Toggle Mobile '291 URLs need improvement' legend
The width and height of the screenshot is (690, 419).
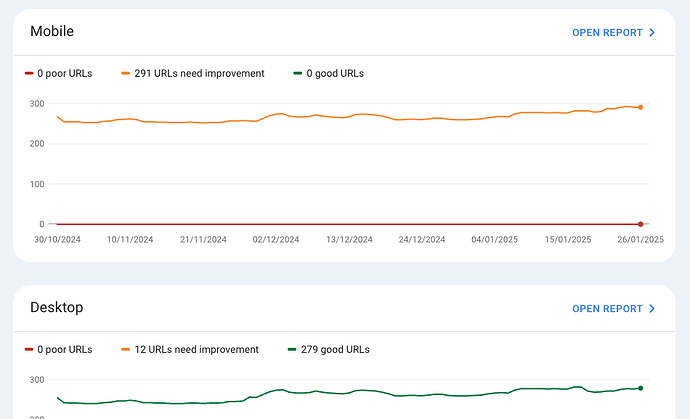(193, 74)
